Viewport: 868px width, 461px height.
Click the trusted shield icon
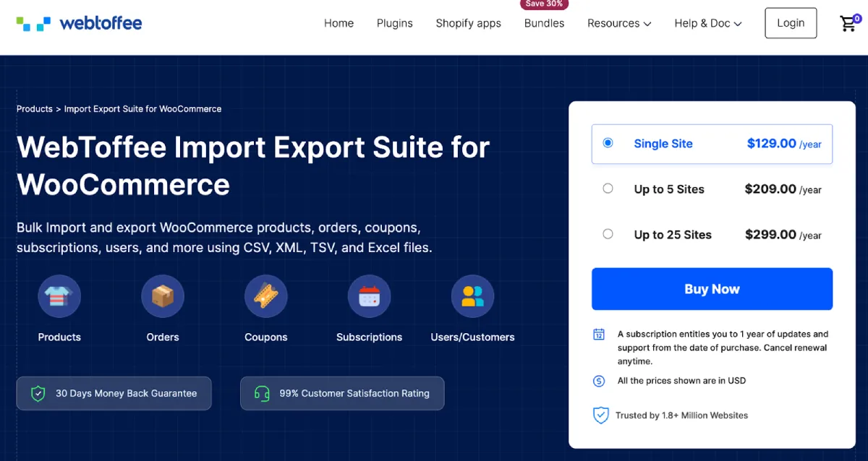600,415
